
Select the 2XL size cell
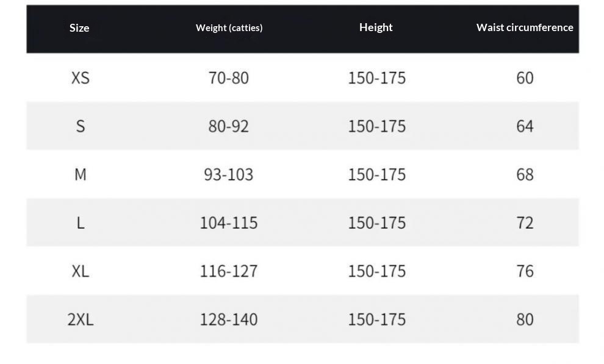80,319
